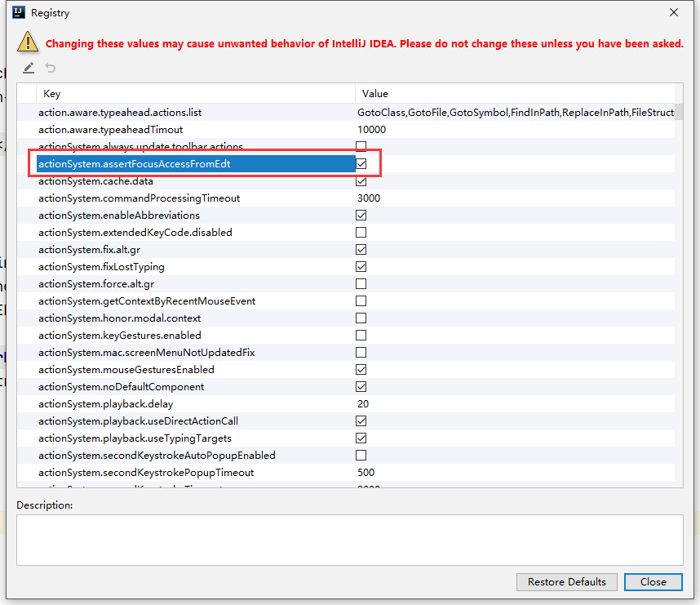700x605 pixels.
Task: Select actionSystem.mouseGesturesEnabled key text
Action: coord(126,370)
